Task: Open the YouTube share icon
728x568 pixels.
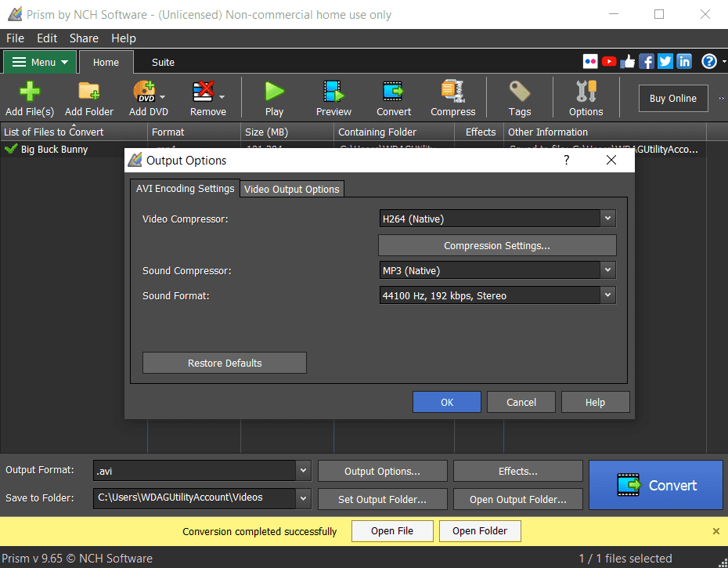Action: pos(609,61)
